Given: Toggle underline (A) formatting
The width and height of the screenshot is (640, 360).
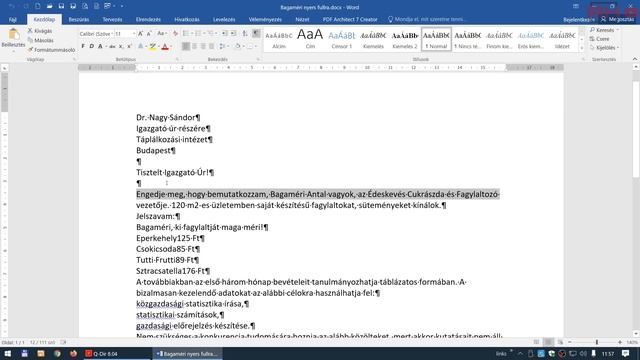Looking at the screenshot, I should click(100, 47).
